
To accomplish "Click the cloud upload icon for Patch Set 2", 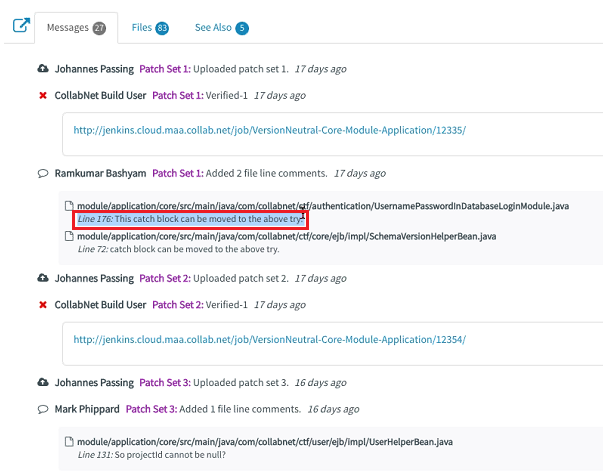I will (43, 278).
